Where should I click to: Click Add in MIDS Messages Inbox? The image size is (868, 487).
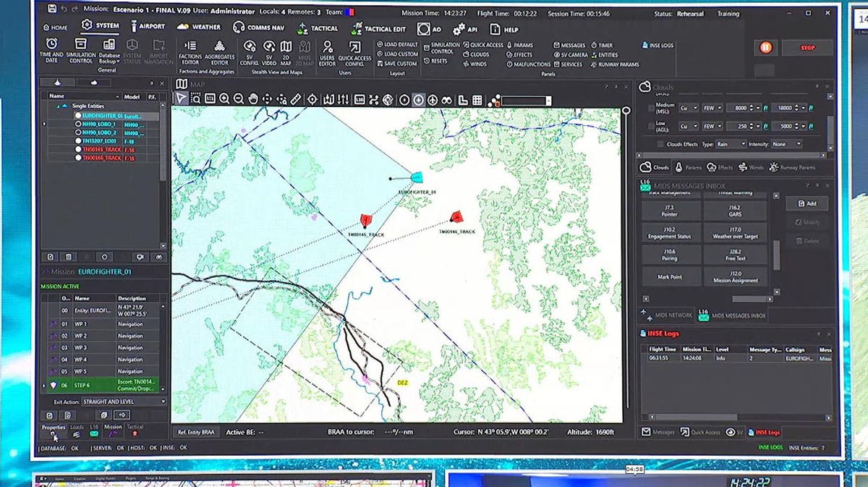point(807,204)
